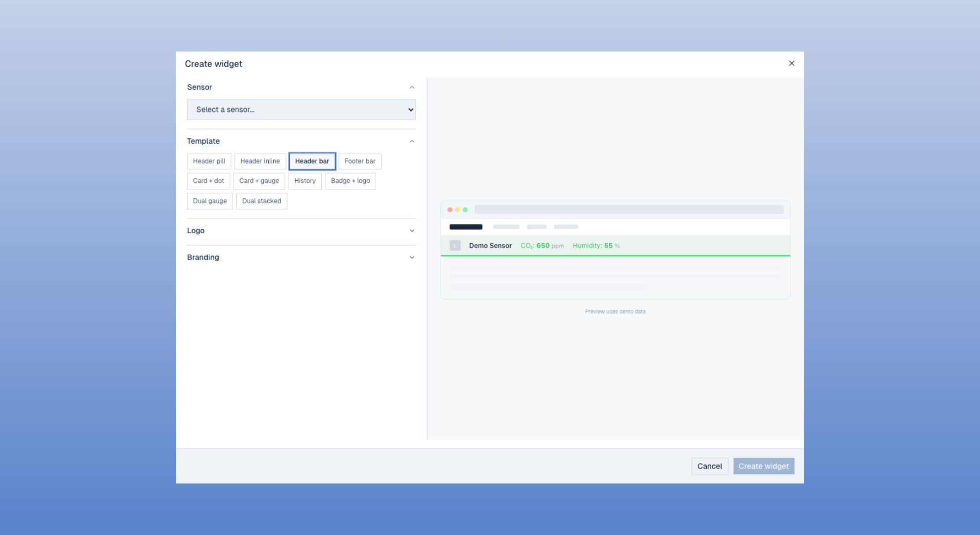Choose the Header bar template

[312, 161]
